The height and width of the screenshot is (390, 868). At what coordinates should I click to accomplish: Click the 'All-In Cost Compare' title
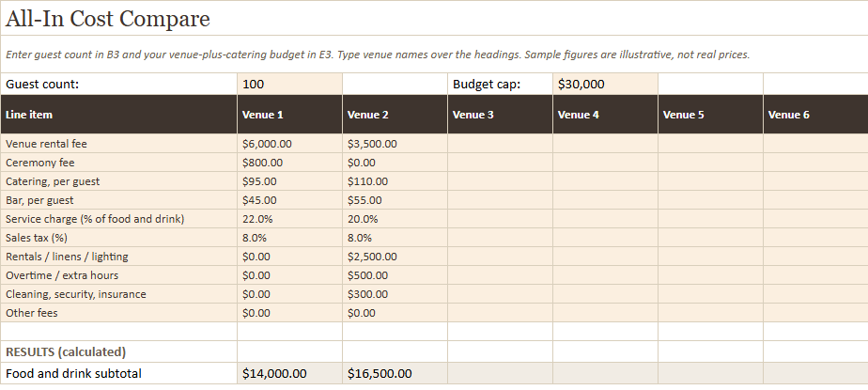click(108, 19)
